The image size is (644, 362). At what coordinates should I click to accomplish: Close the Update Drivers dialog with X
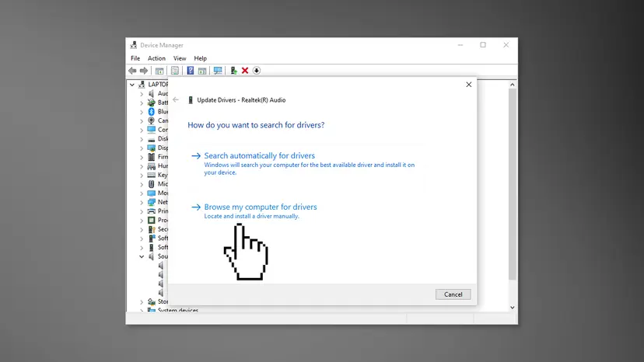(469, 85)
